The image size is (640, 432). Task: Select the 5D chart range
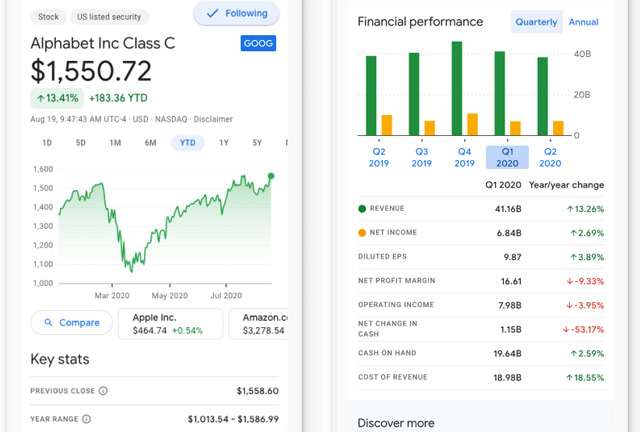click(81, 143)
